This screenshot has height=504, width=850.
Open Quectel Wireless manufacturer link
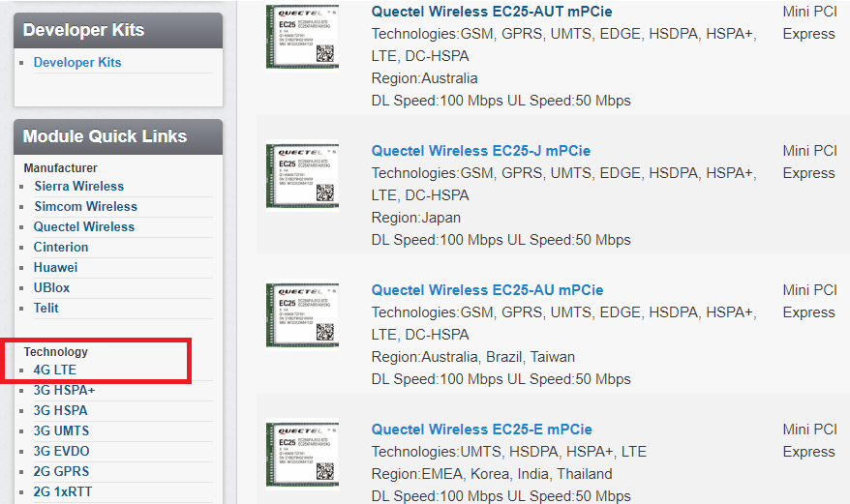click(x=84, y=226)
